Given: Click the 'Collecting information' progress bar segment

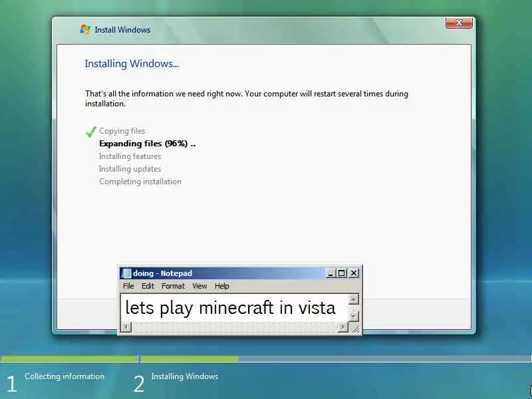Looking at the screenshot, I should tap(69, 358).
